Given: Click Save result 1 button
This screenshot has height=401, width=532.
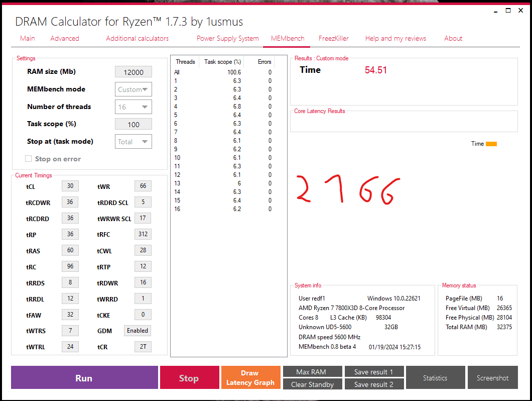Looking at the screenshot, I should [x=374, y=372].
